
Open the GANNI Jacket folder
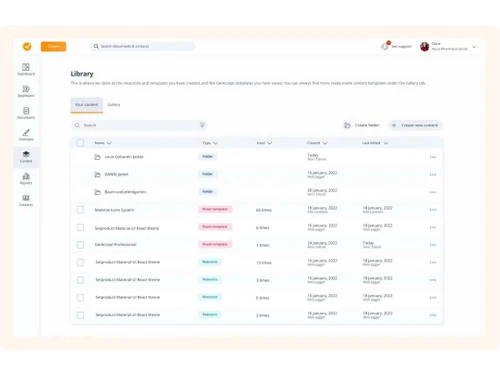click(116, 174)
